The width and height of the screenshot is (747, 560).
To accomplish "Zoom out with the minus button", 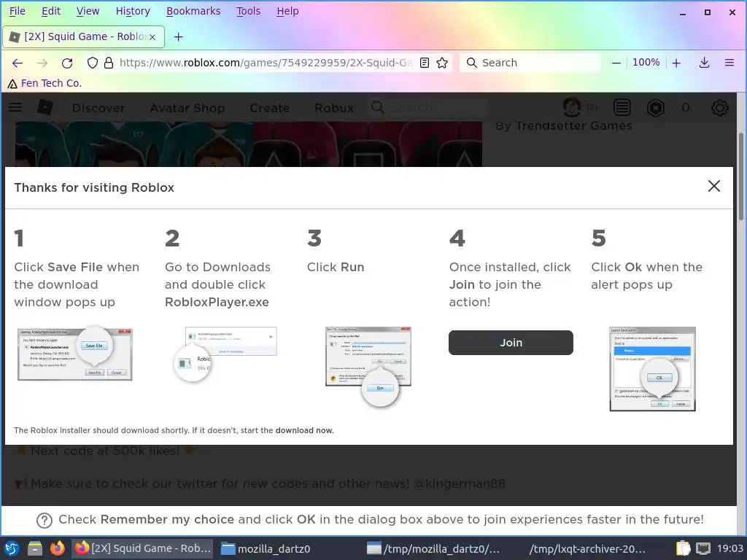I will click(616, 63).
